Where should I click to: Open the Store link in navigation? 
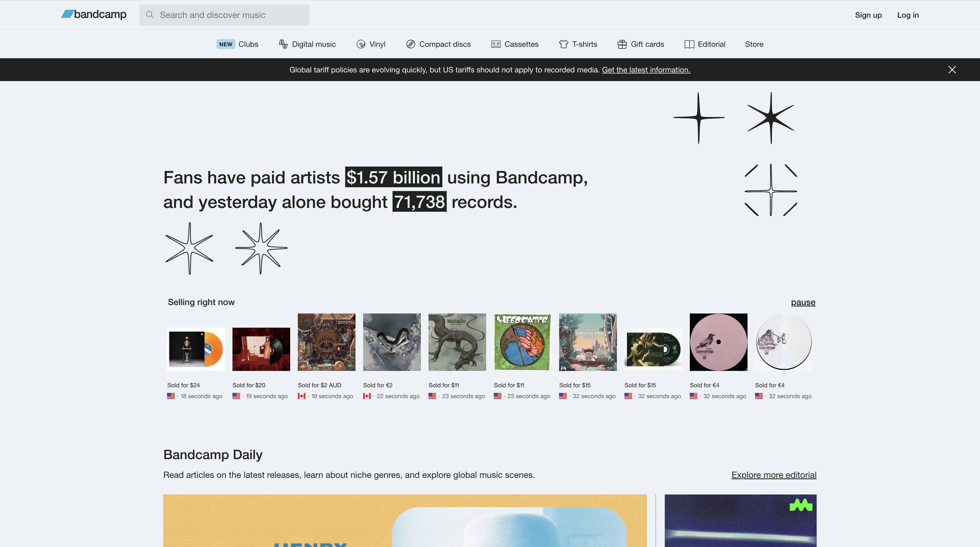[x=754, y=44]
